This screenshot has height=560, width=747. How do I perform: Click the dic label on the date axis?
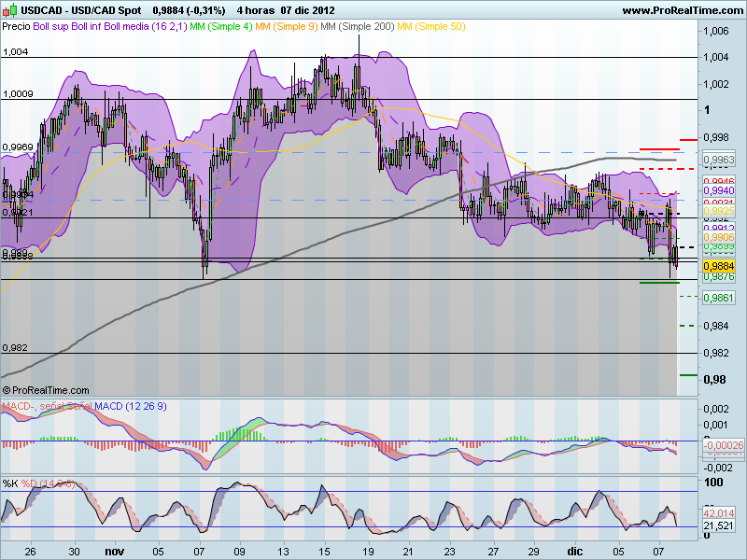click(x=573, y=551)
